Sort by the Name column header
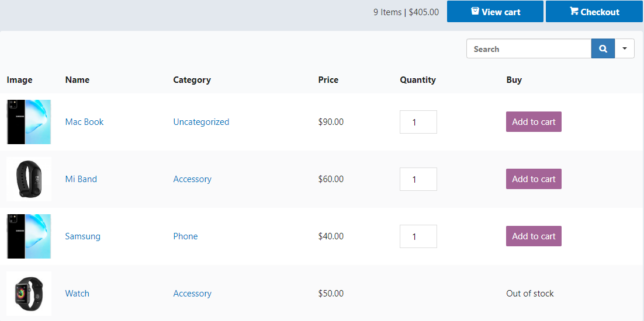This screenshot has height=321, width=644. click(x=77, y=80)
